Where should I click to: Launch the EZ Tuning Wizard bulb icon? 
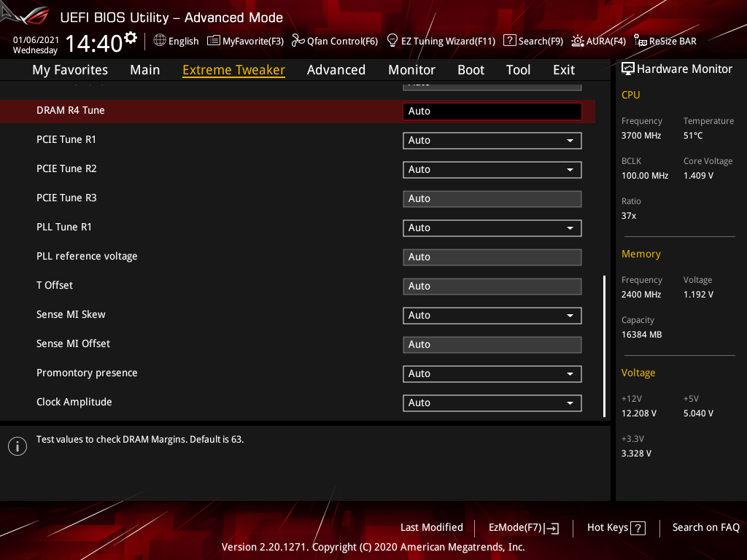coord(392,41)
